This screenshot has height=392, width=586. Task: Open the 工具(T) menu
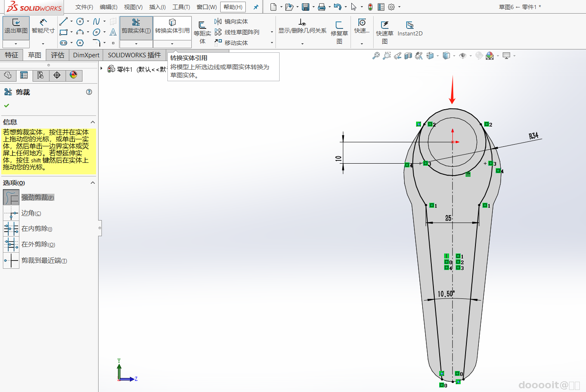point(181,7)
